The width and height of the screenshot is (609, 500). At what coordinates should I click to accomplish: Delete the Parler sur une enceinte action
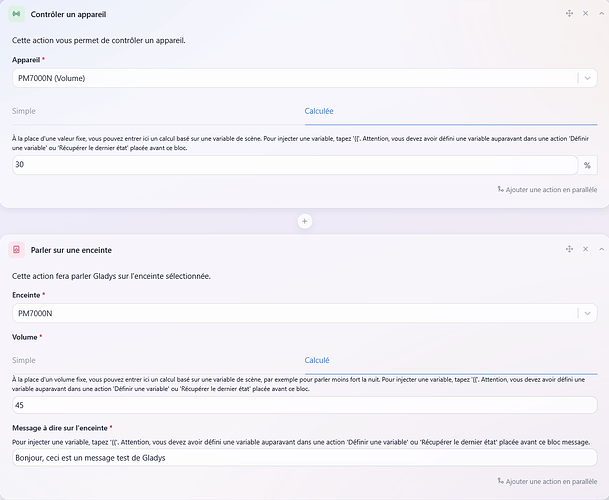[x=585, y=249]
